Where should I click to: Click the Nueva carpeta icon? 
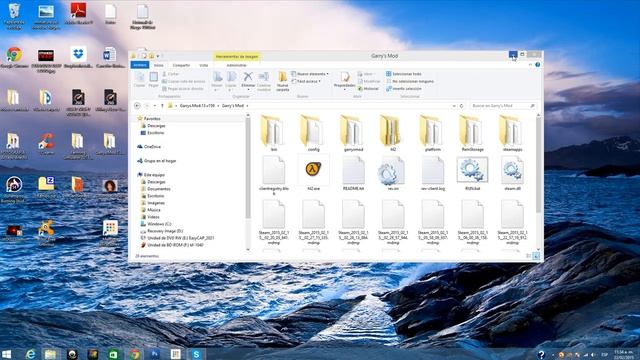[282, 81]
